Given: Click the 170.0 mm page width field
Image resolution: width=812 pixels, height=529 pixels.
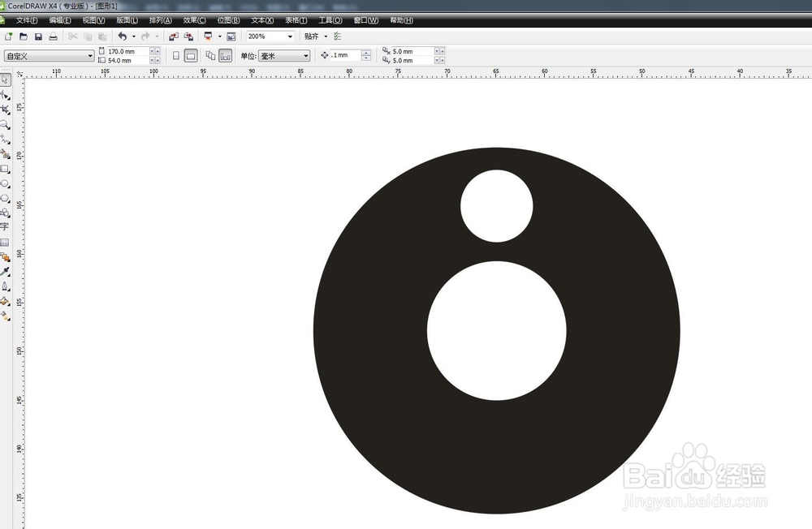Looking at the screenshot, I should tap(128, 51).
